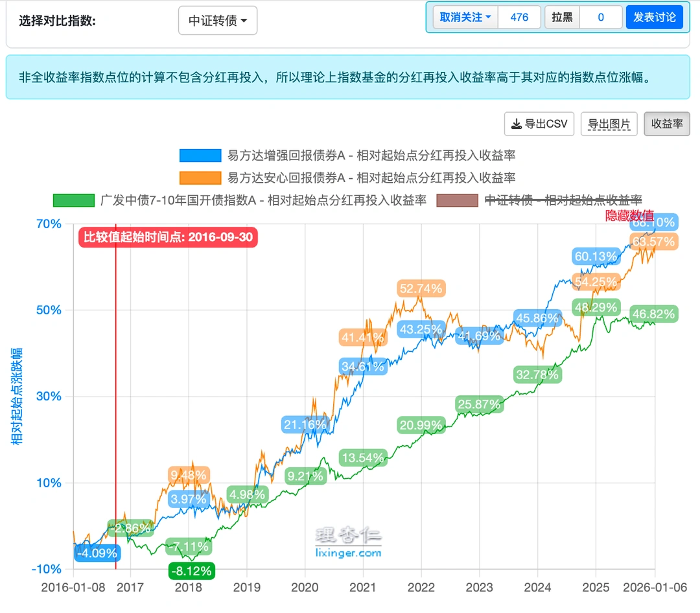The width and height of the screenshot is (700, 613).
Task: Click the 41.69% blue data label
Action: click(x=479, y=336)
